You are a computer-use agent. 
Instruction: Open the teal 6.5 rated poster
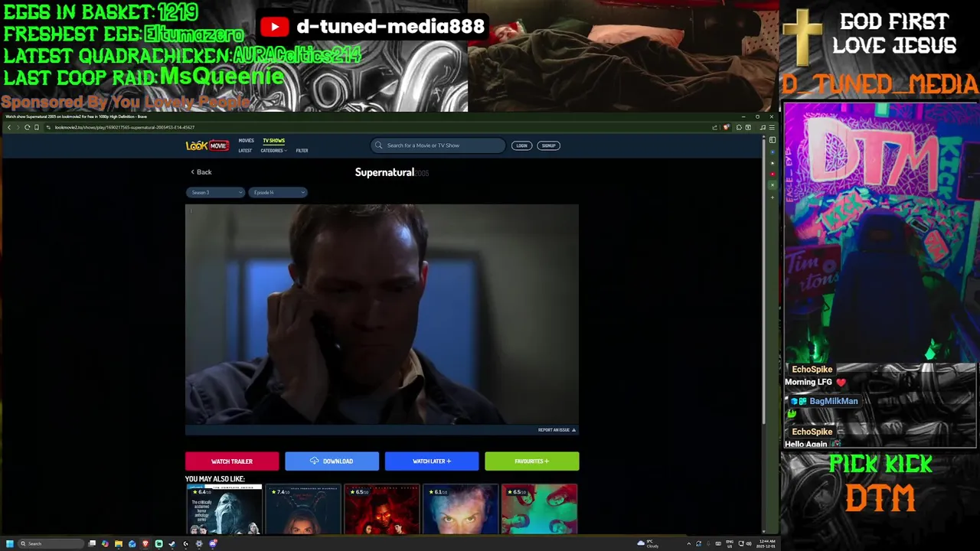540,509
